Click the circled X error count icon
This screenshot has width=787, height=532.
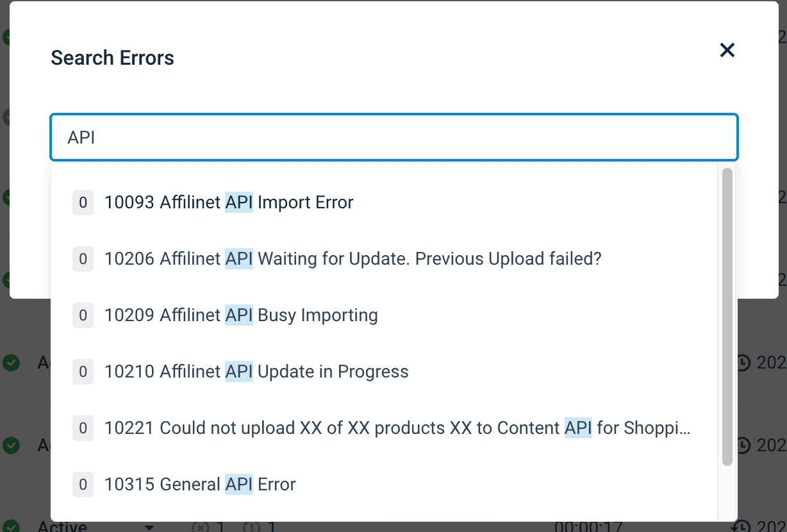pyautogui.click(x=201, y=528)
